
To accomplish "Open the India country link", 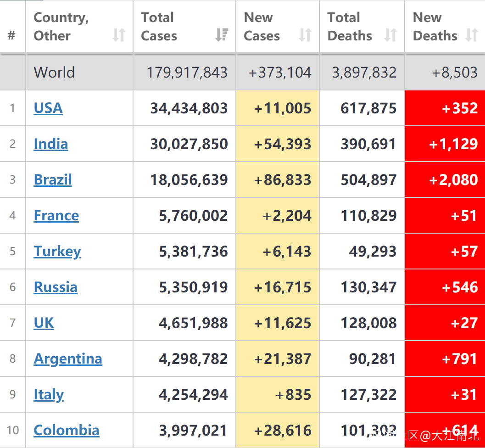I will (51, 144).
